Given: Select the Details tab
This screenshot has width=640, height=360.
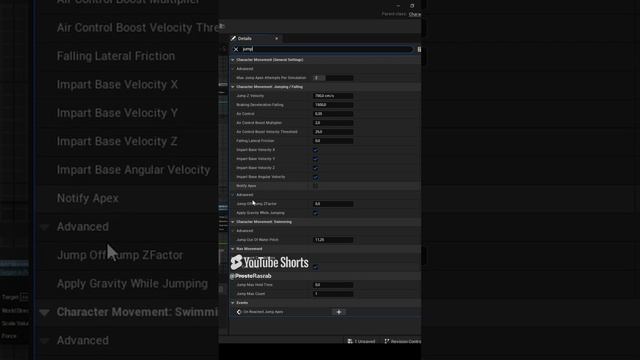Looking at the screenshot, I should [256, 38].
